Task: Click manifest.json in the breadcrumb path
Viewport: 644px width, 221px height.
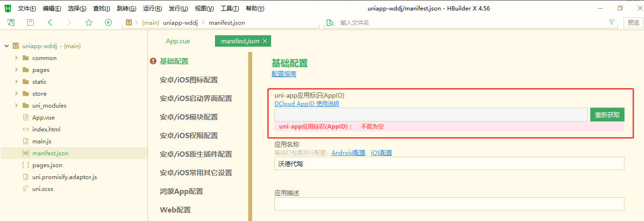Action: [227, 22]
